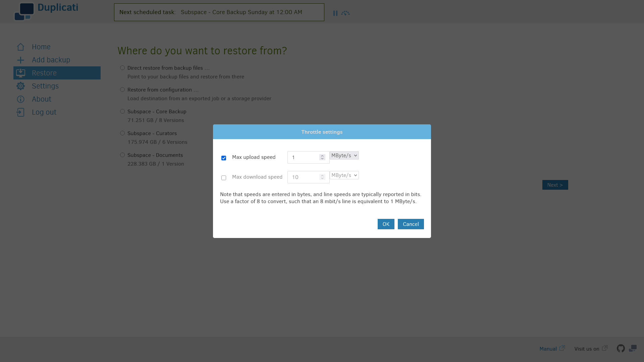Enable Max download speed checkbox
This screenshot has width=644, height=362.
click(224, 178)
